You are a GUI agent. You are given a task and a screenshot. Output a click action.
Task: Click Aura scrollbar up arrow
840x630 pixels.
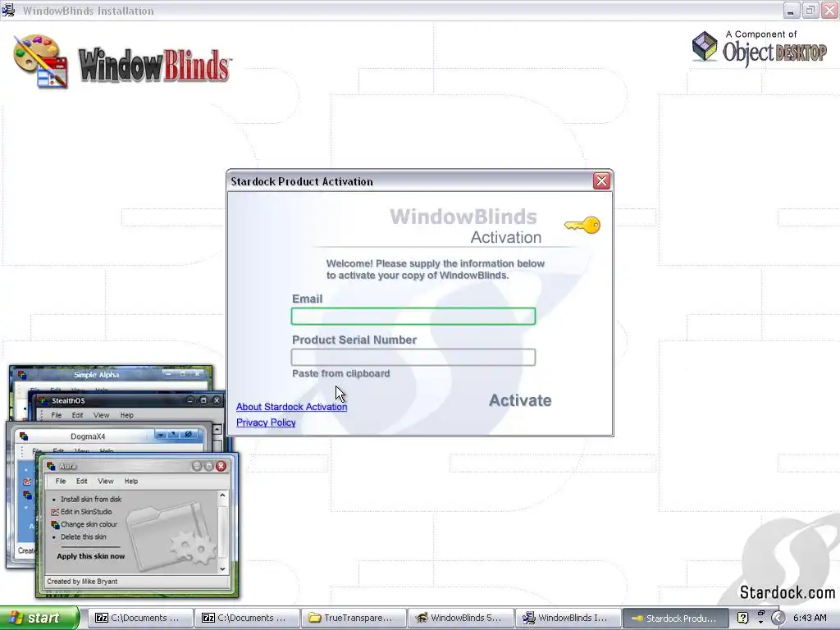(x=222, y=496)
